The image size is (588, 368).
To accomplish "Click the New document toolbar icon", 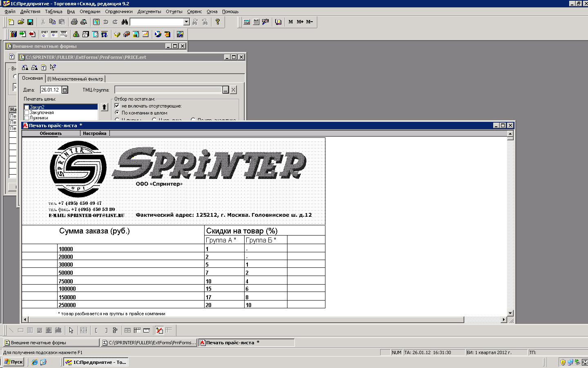I will point(11,22).
